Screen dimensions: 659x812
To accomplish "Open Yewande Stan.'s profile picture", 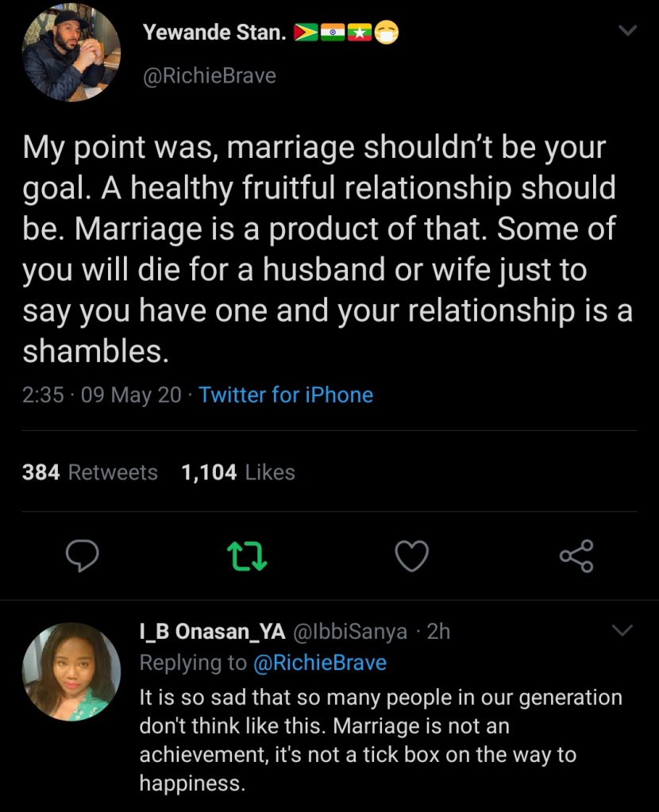I will [71, 54].
